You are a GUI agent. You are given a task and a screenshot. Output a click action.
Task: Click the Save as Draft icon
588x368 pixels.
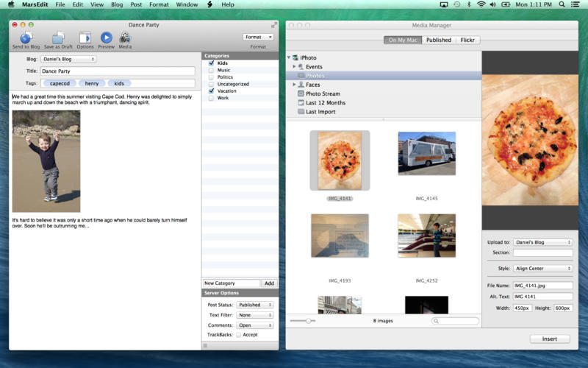pyautogui.click(x=58, y=38)
